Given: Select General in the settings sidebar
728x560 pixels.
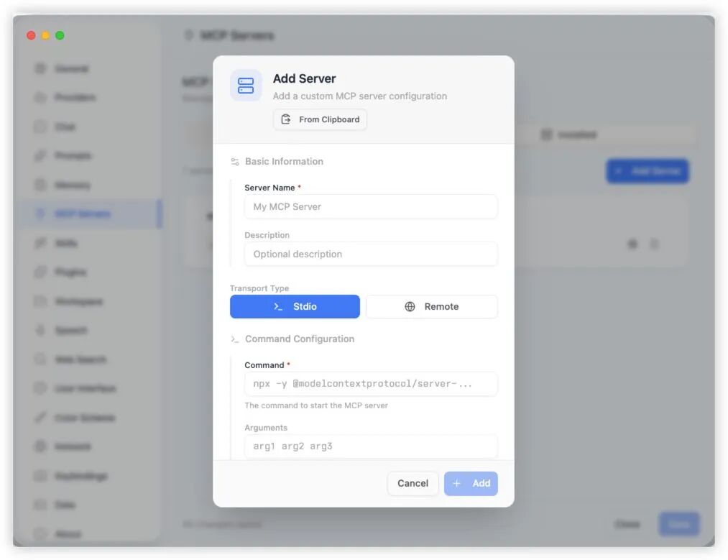Looking at the screenshot, I should click(x=71, y=68).
